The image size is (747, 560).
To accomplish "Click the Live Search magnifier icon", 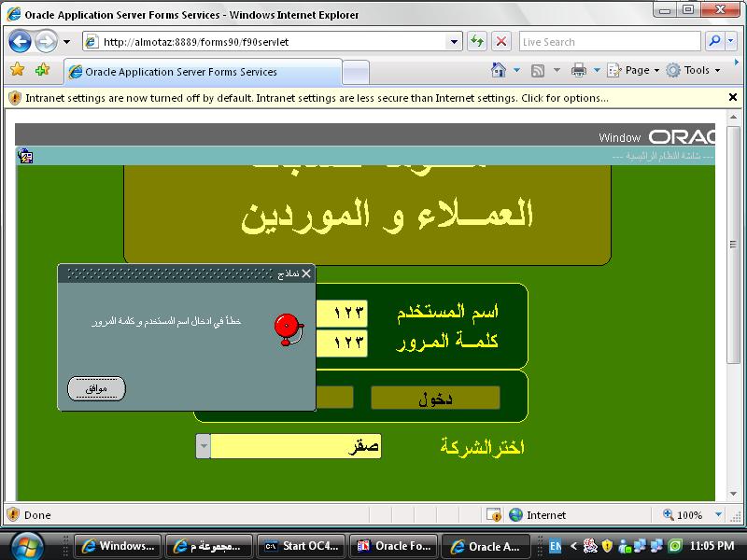I will pyautogui.click(x=715, y=42).
